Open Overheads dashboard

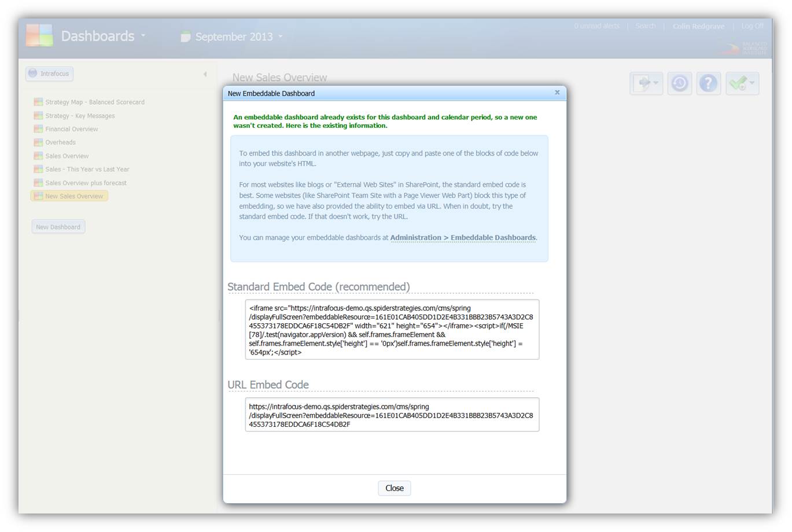60,142
